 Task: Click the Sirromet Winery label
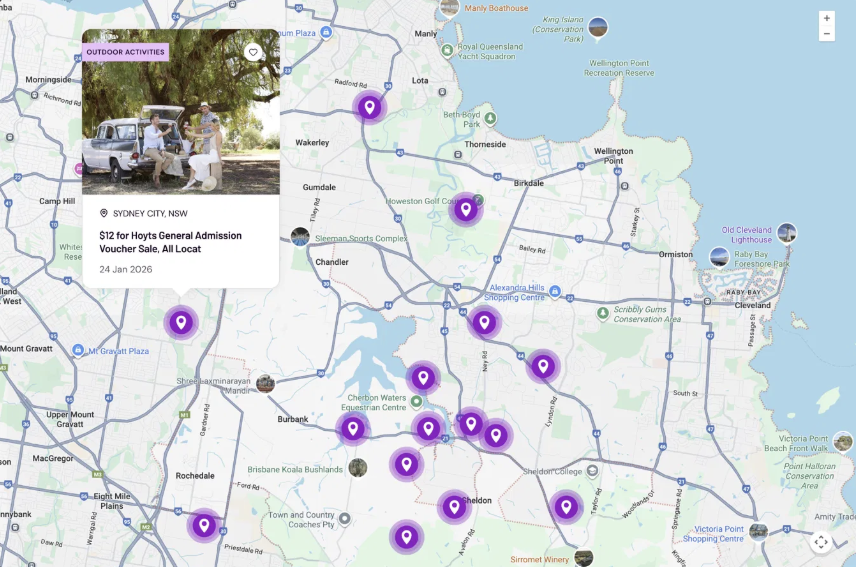[539, 559]
